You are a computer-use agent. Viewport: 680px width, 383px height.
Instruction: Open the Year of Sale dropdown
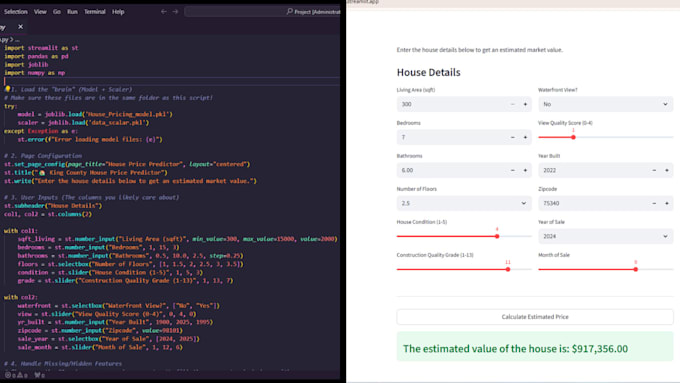tap(605, 236)
